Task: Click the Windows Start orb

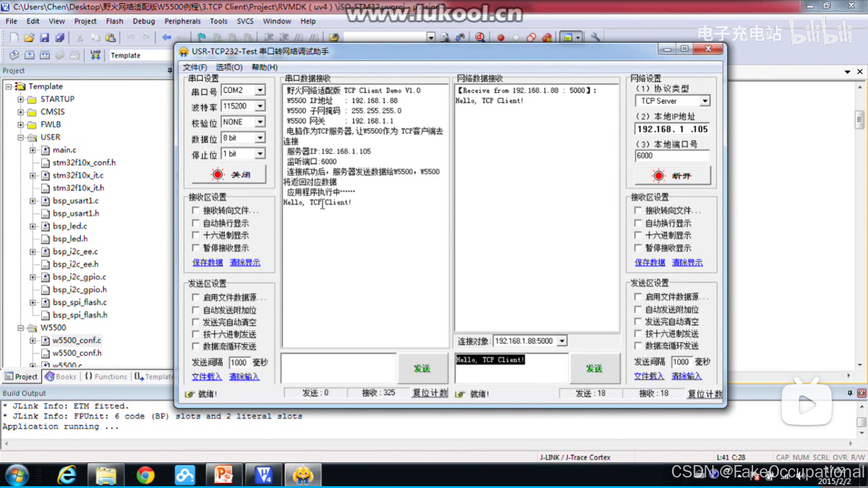Action: 17,474
